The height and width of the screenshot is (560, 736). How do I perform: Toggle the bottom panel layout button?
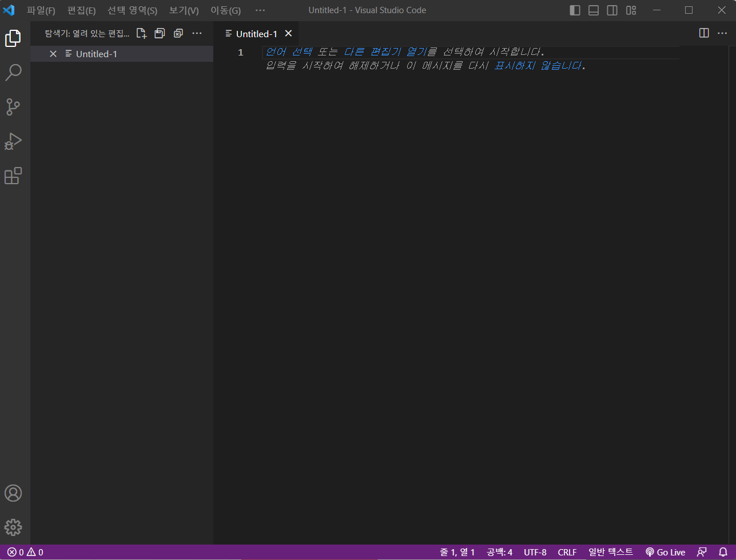pos(594,10)
